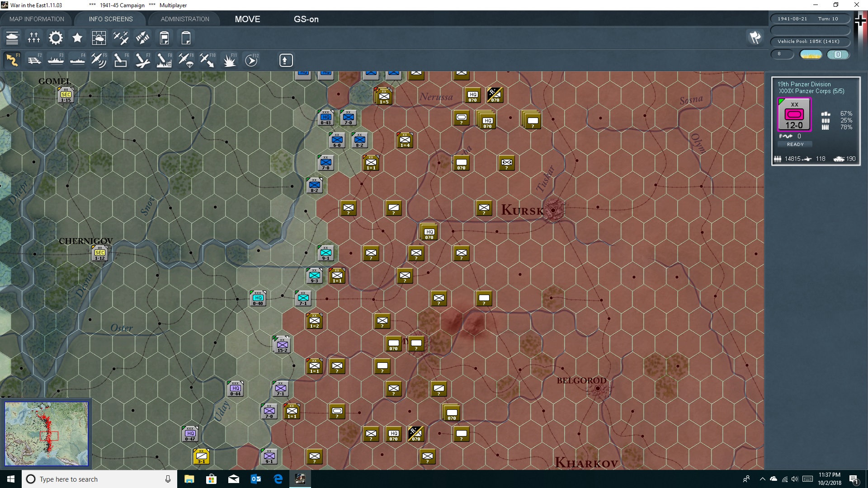Open the reinforcement arrows icon
Image resolution: width=868 pixels, height=488 pixels.
click(x=142, y=38)
